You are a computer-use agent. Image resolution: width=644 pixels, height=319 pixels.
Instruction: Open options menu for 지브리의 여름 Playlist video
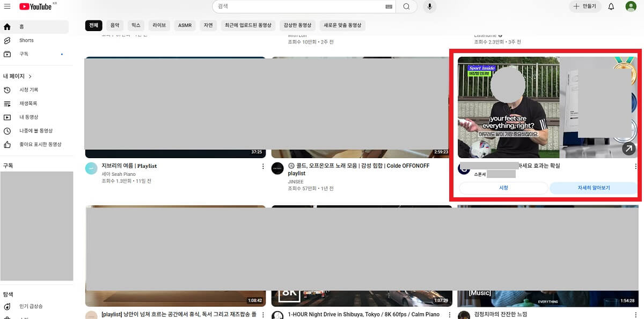[x=262, y=166]
